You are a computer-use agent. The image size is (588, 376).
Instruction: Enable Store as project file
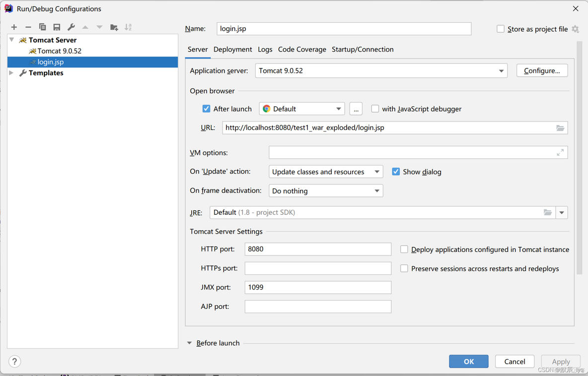point(500,29)
